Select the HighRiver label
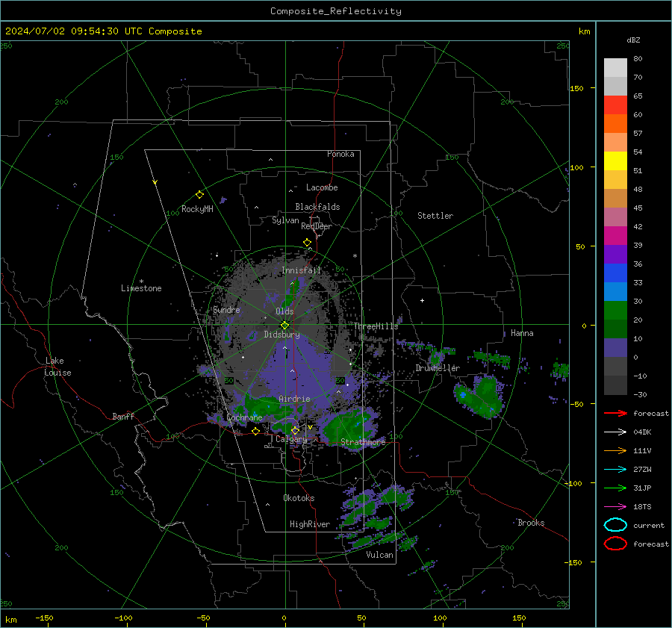 coord(310,524)
